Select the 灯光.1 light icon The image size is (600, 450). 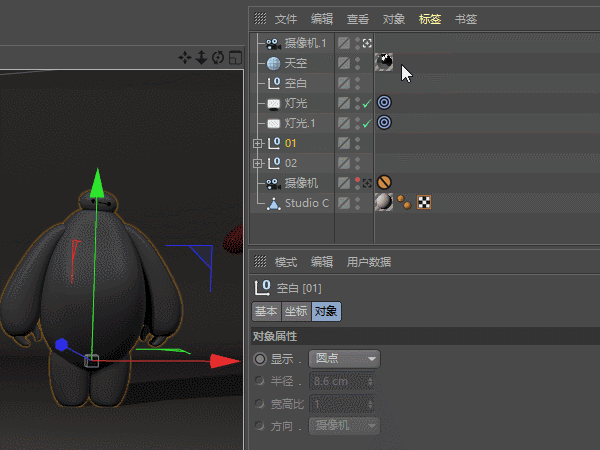pos(273,123)
